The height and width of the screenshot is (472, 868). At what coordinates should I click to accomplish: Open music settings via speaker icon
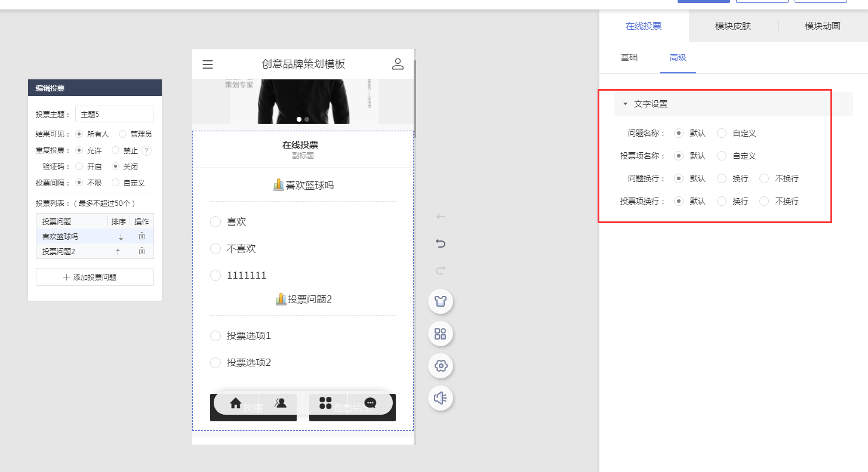(x=441, y=398)
